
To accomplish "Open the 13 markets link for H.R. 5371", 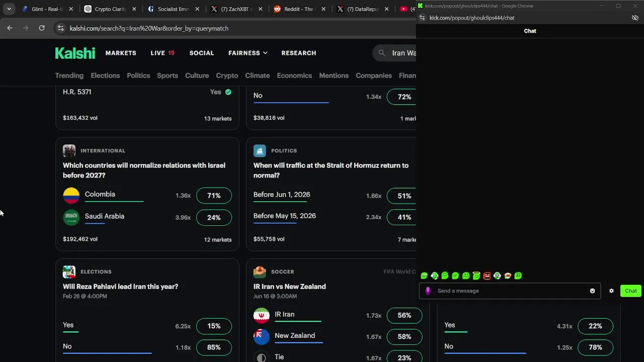I will (x=218, y=119).
